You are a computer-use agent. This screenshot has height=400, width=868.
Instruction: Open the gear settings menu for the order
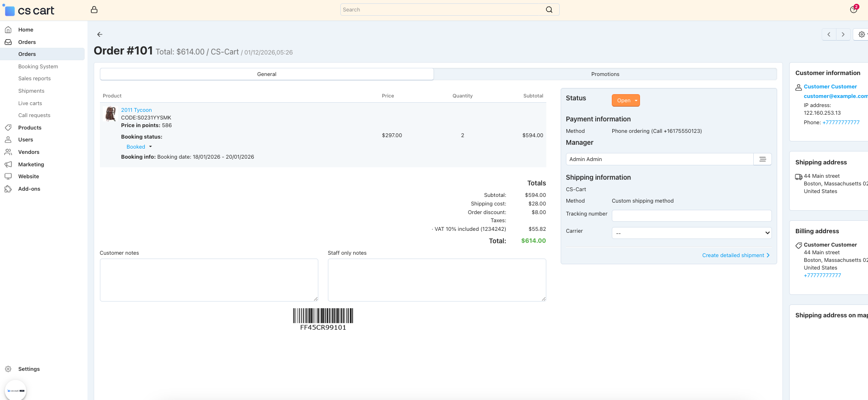coord(861,34)
